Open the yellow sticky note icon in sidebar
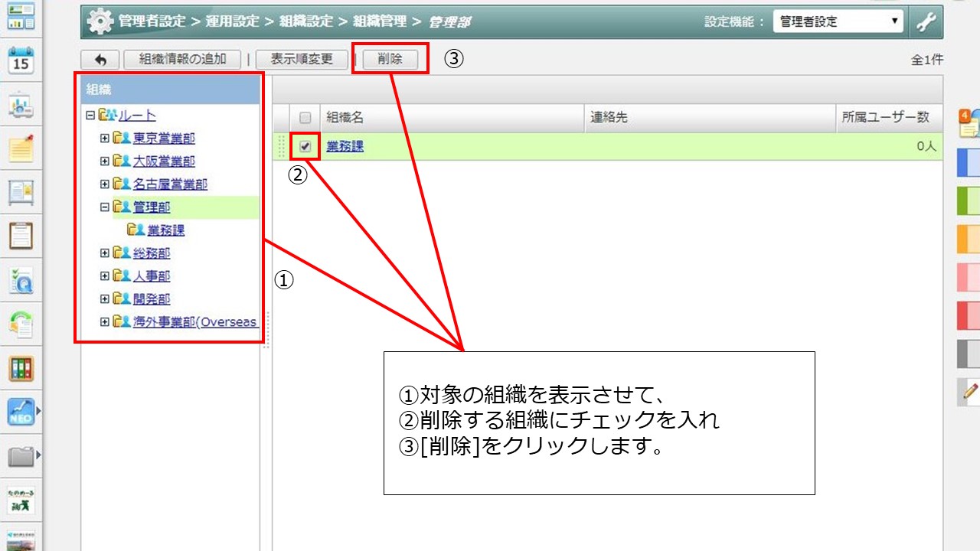 [21, 148]
